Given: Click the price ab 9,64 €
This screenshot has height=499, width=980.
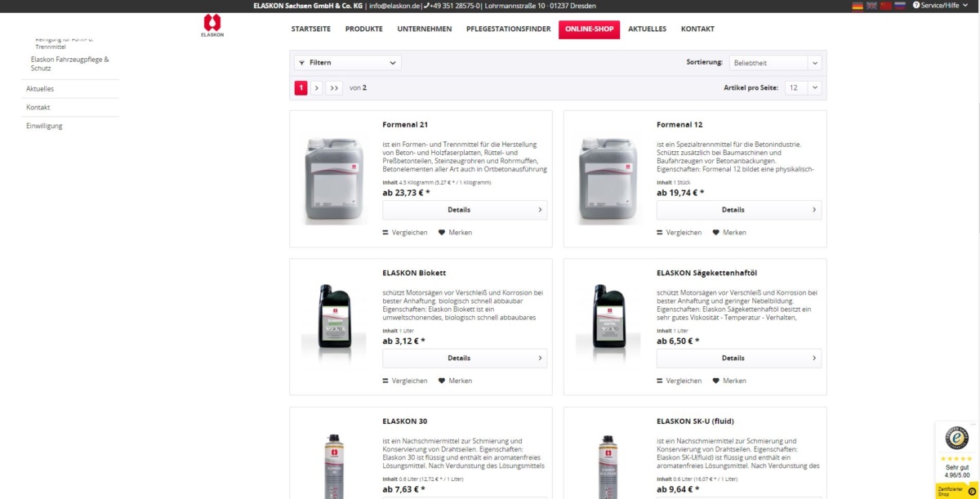Looking at the screenshot, I should 678,489.
